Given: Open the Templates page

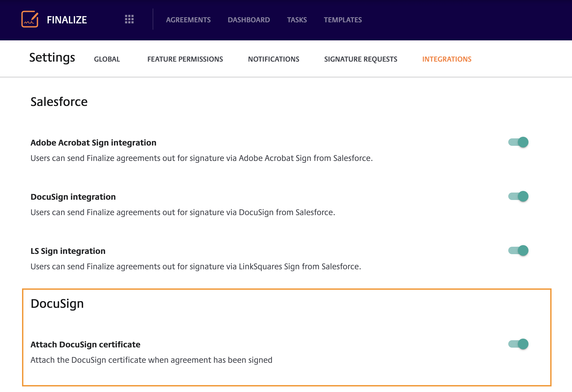Looking at the screenshot, I should (x=343, y=20).
